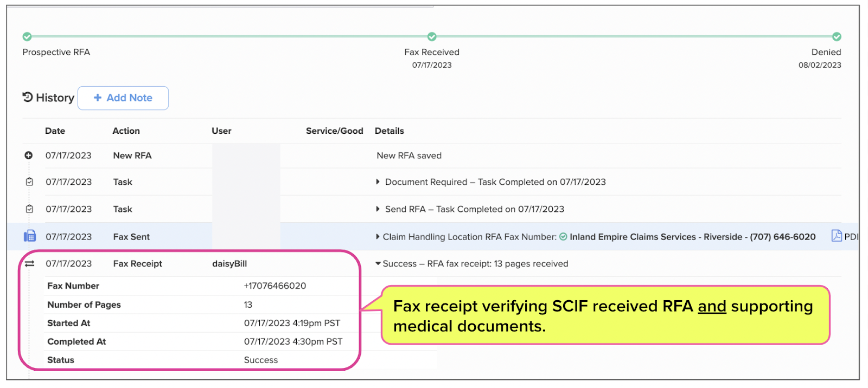Click the Document Required task clipboard icon
This screenshot has width=868, height=388.
(29, 182)
